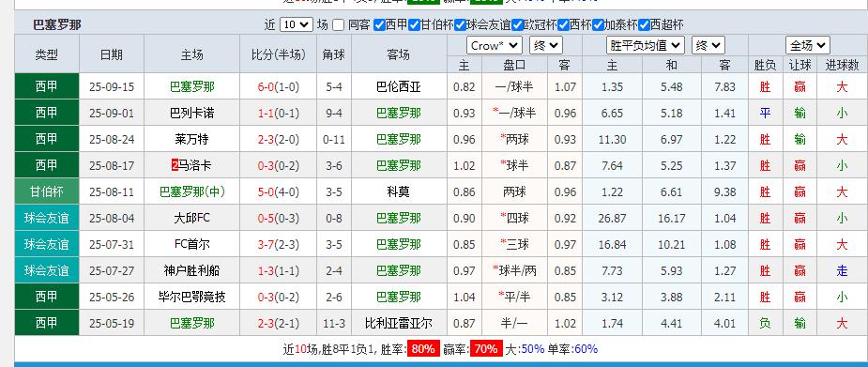This screenshot has width=868, height=367.
Task: Open the 6-0(1-0) match score
Action: point(278,87)
